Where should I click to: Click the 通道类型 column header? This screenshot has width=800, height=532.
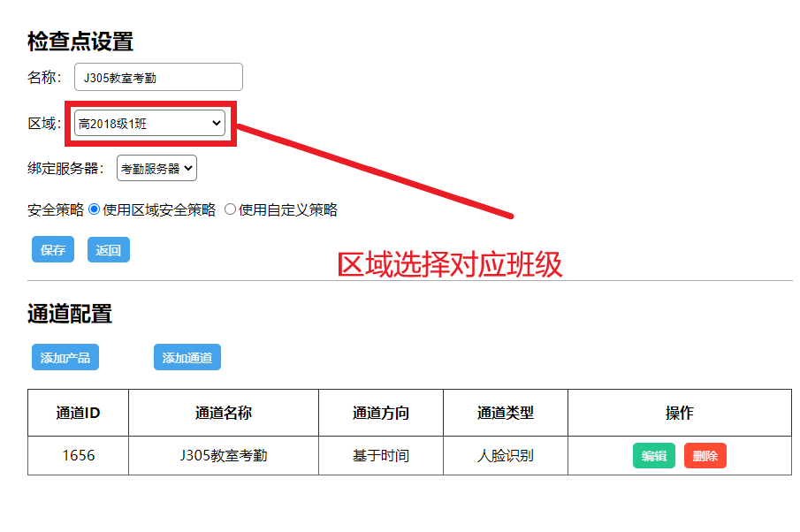coord(506,413)
